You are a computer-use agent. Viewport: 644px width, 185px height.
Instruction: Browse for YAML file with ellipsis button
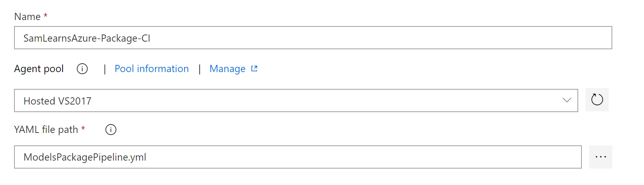pos(600,157)
